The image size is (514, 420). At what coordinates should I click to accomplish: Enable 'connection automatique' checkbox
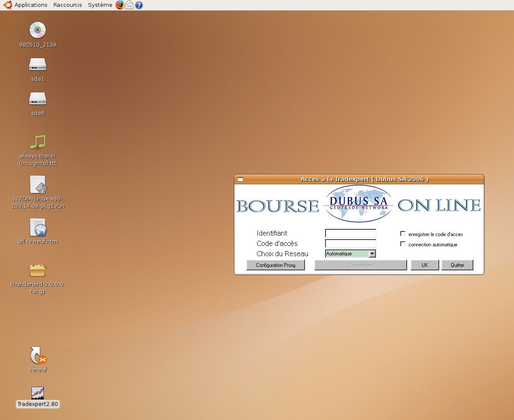coord(403,244)
